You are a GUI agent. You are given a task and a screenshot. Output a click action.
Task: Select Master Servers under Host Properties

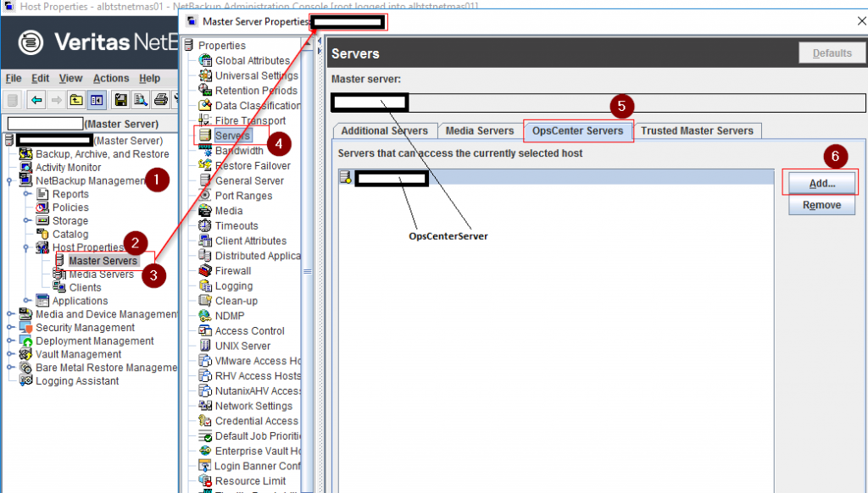103,261
